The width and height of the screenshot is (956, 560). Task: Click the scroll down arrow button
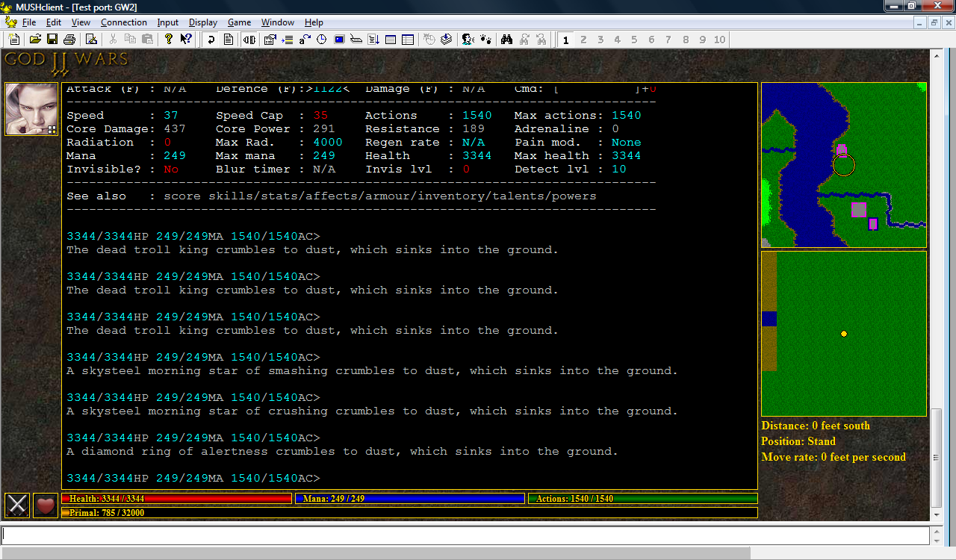pos(937,514)
